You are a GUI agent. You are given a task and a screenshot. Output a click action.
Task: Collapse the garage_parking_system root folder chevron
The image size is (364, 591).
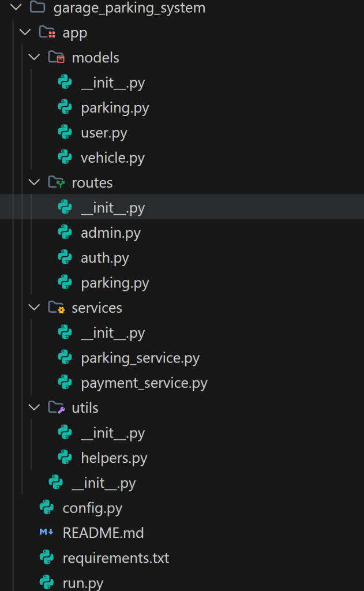[16, 8]
